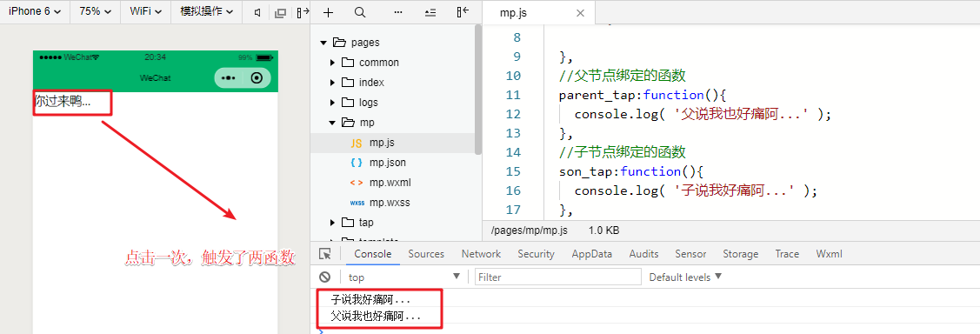The width and height of the screenshot is (980, 334).
Task: Mute the simulator sound speaker icon
Action: (257, 12)
